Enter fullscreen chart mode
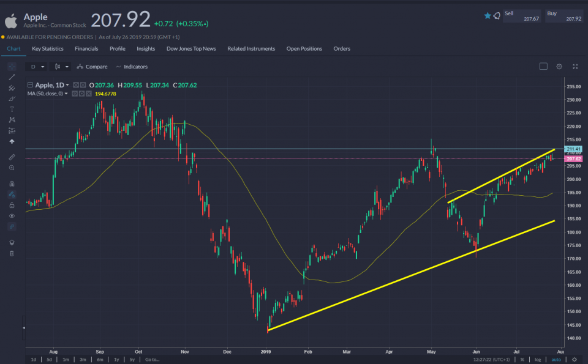588x364 pixels. pos(575,67)
